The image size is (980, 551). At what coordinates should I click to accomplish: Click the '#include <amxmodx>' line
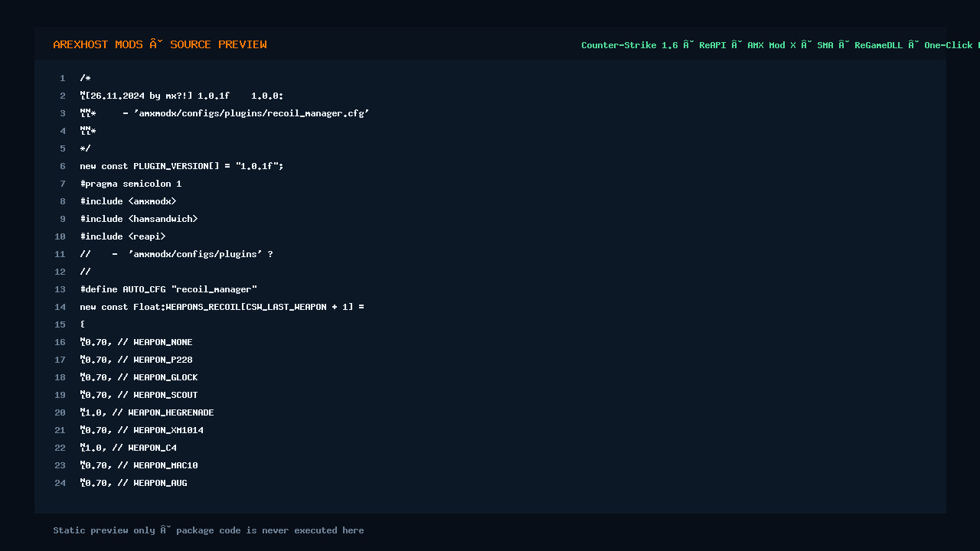tap(128, 201)
